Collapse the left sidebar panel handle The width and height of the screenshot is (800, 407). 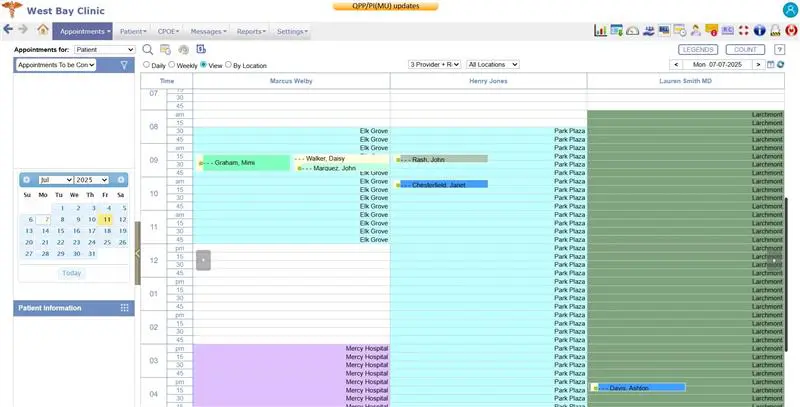(137, 253)
